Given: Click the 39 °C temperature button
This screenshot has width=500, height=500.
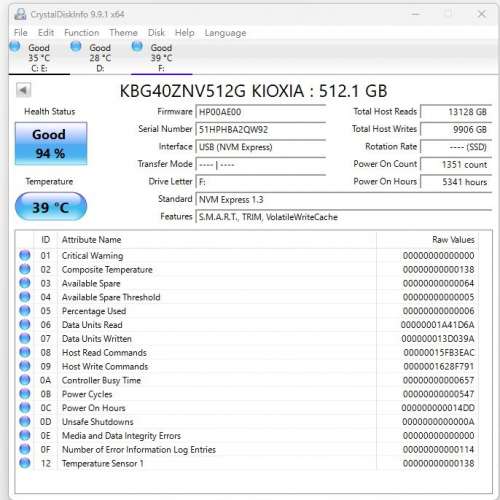Looking at the screenshot, I should pos(51,207).
